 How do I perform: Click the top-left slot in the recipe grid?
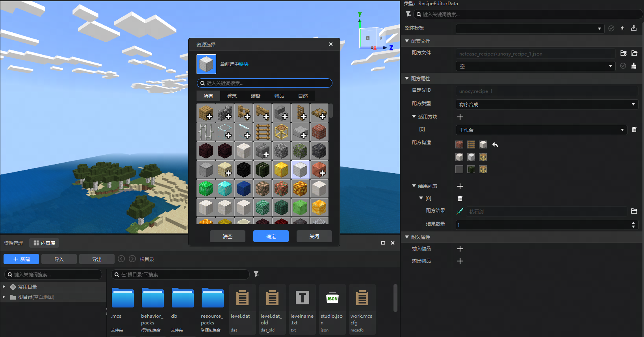(x=459, y=145)
